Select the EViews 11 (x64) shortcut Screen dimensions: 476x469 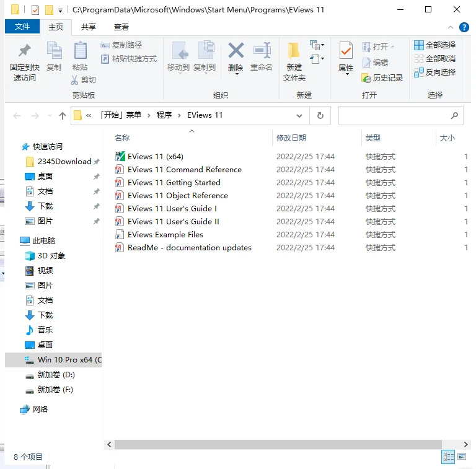tap(155, 157)
